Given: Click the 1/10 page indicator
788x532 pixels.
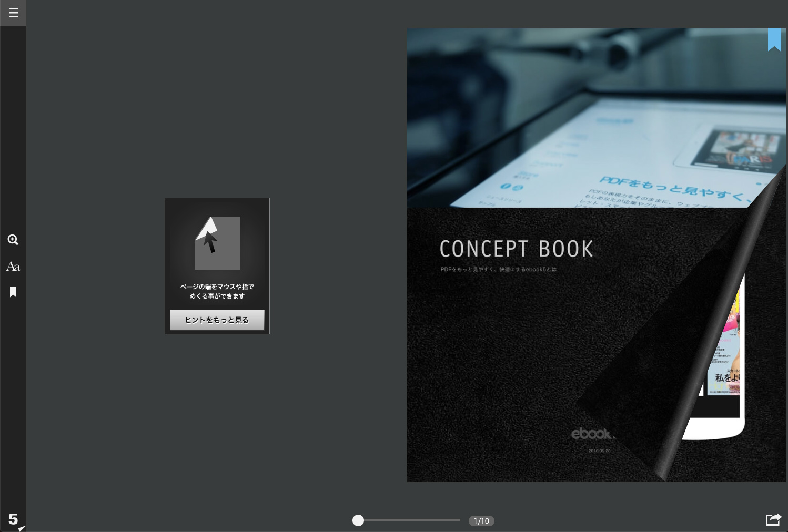Looking at the screenshot, I should tap(481, 521).
